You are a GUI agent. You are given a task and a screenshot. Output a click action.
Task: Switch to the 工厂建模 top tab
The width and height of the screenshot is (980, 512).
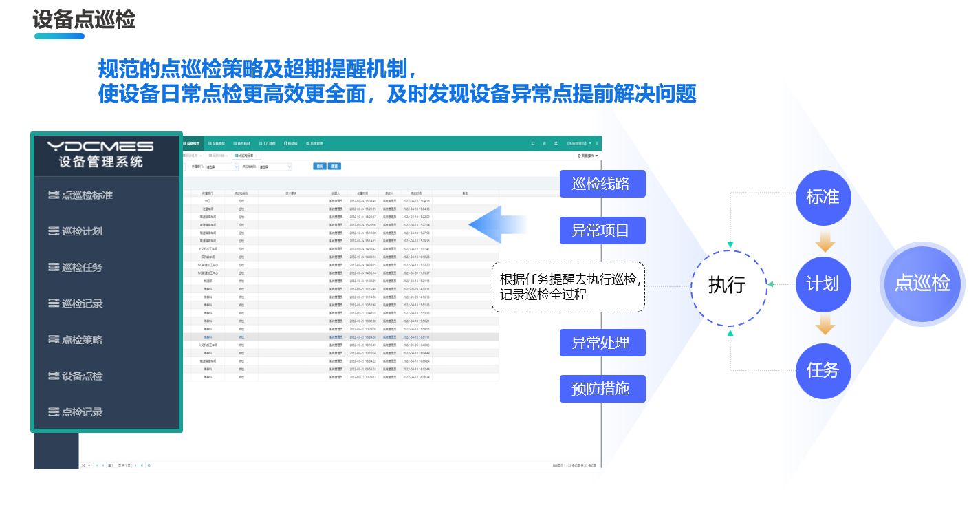tap(267, 143)
